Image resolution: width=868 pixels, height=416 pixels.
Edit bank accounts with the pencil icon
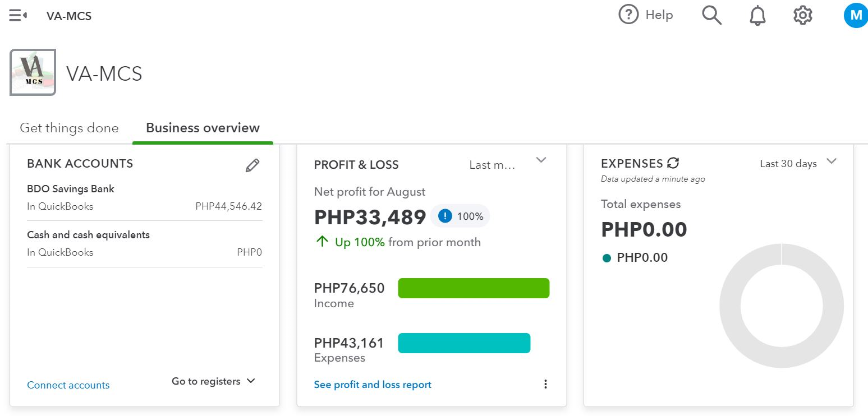[252, 165]
